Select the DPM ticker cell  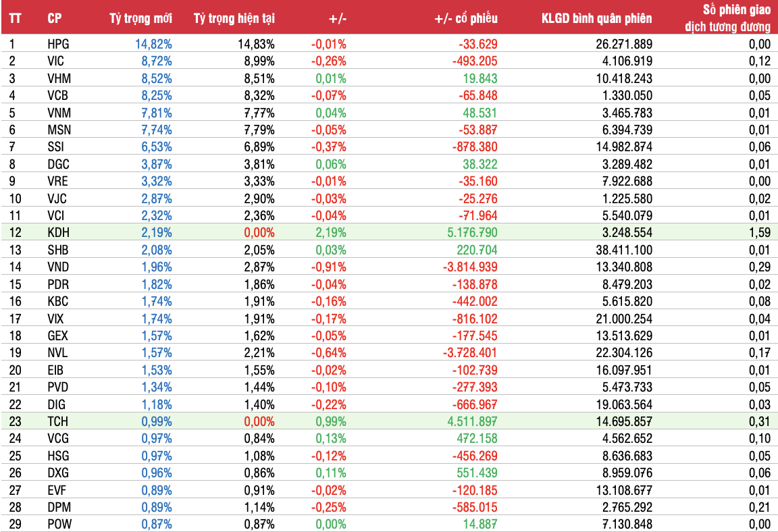tap(59, 507)
